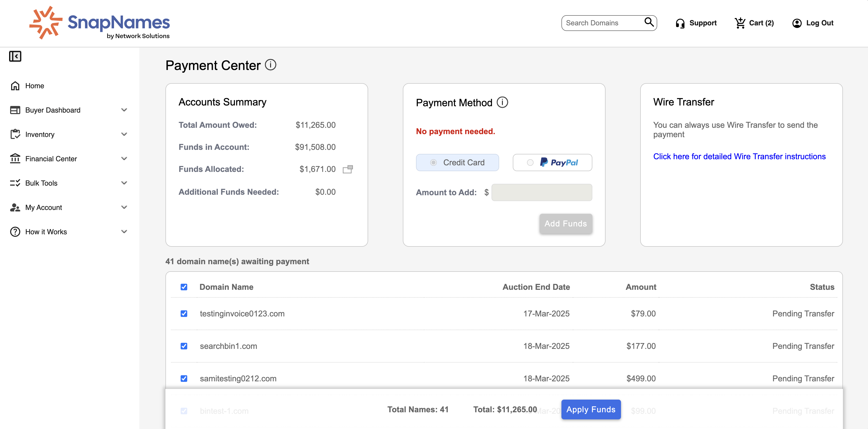Select the PayPal payment option
Viewport: 868px width, 429px height.
point(552,163)
